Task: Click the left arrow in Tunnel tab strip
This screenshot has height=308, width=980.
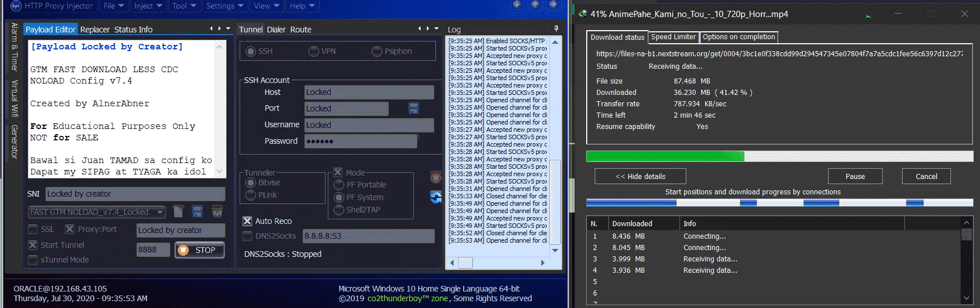Action: (x=420, y=28)
